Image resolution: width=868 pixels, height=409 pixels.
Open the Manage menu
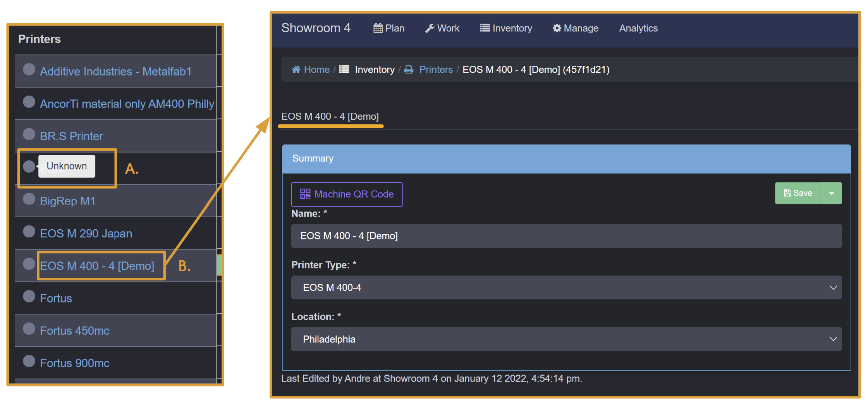576,28
